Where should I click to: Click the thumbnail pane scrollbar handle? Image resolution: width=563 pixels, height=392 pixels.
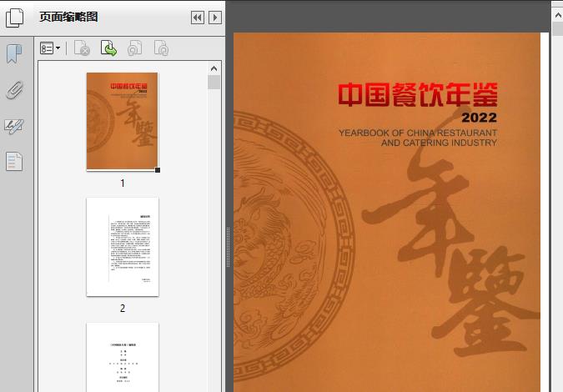pos(214,83)
